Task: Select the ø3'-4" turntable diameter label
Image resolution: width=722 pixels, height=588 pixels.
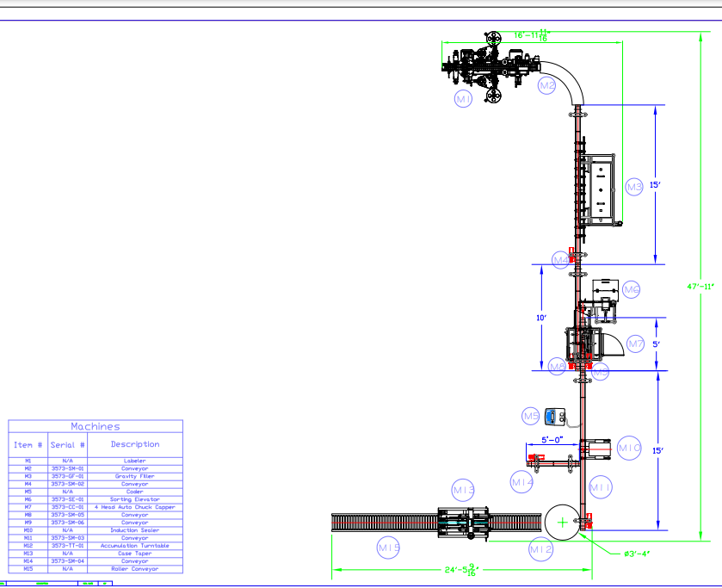Action: 636,553
